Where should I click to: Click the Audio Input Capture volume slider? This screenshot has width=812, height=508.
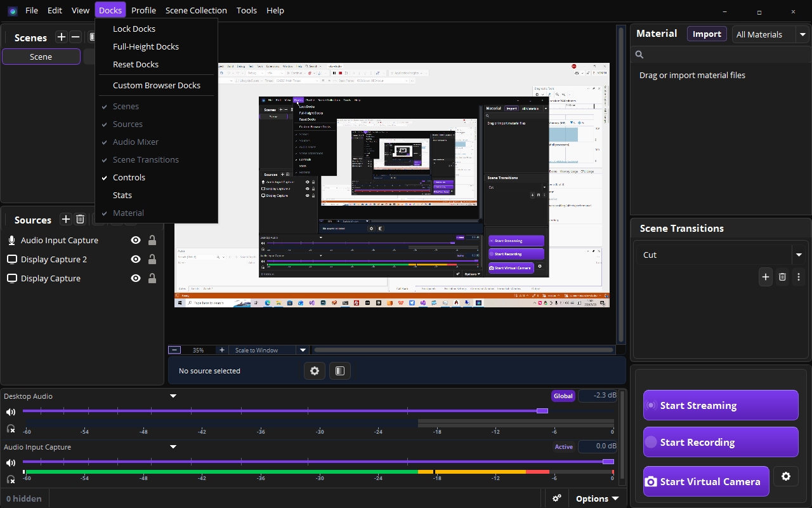click(x=318, y=462)
